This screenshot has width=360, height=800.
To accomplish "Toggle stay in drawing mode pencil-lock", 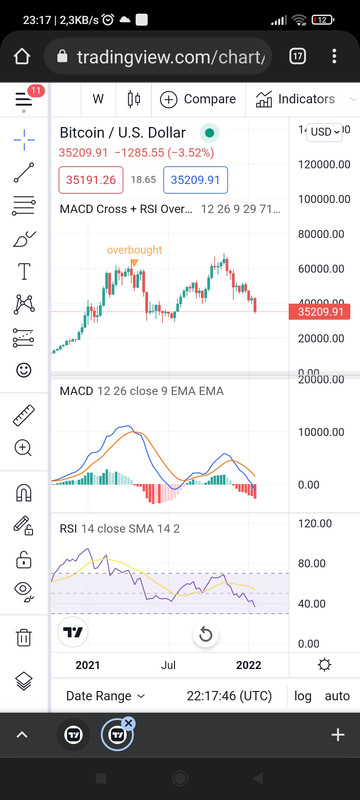I will [x=24, y=526].
